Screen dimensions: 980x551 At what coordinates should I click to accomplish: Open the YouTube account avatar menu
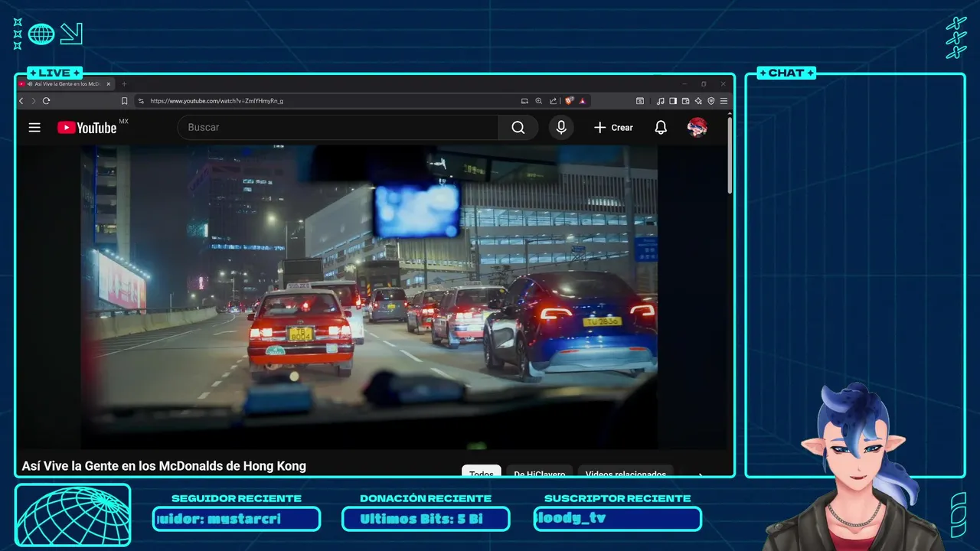click(697, 128)
